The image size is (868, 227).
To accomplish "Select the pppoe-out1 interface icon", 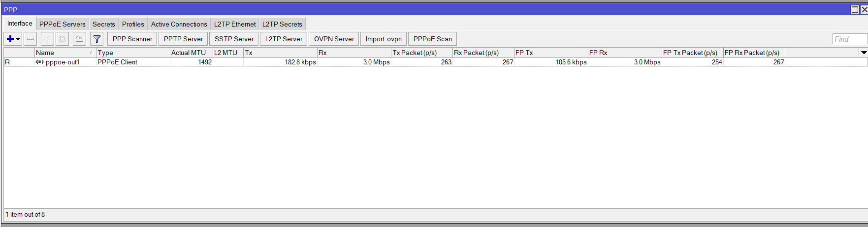I will [x=40, y=62].
